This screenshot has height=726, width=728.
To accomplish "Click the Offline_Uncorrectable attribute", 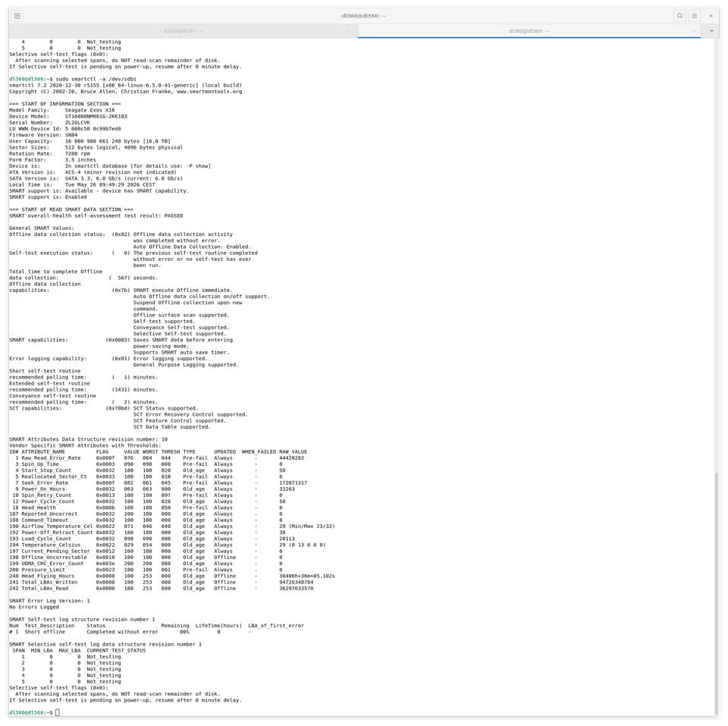I will (x=54, y=558).
